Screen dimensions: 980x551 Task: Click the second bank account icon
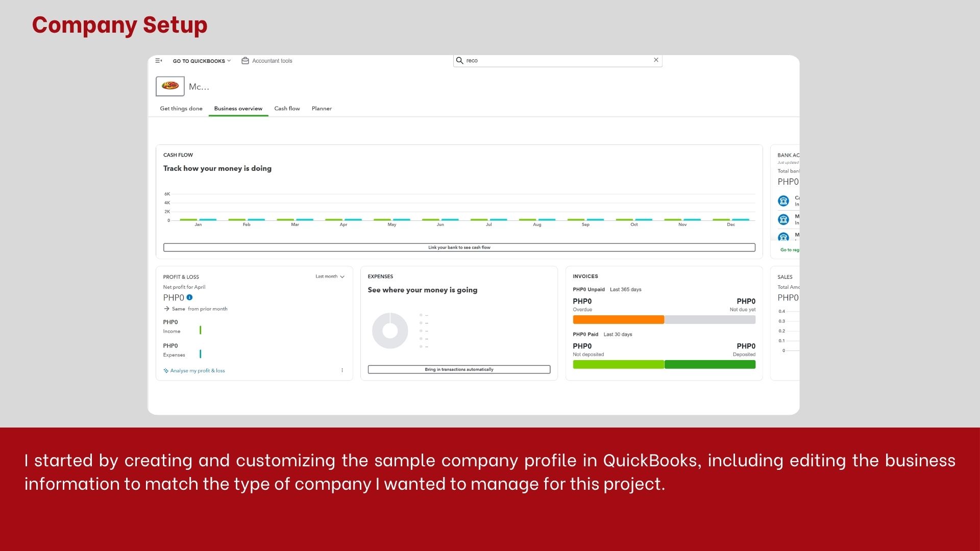pos(783,220)
